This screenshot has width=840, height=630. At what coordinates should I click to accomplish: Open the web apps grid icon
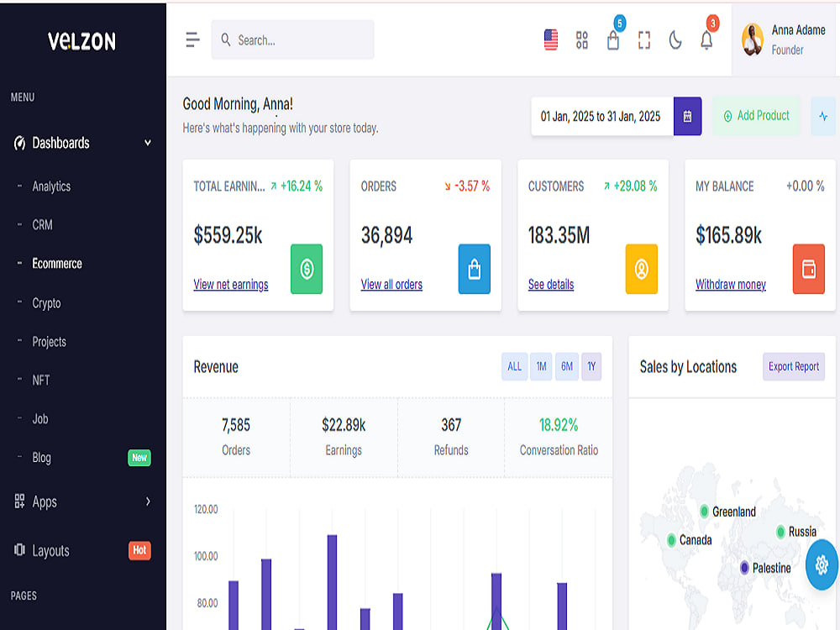coord(582,39)
